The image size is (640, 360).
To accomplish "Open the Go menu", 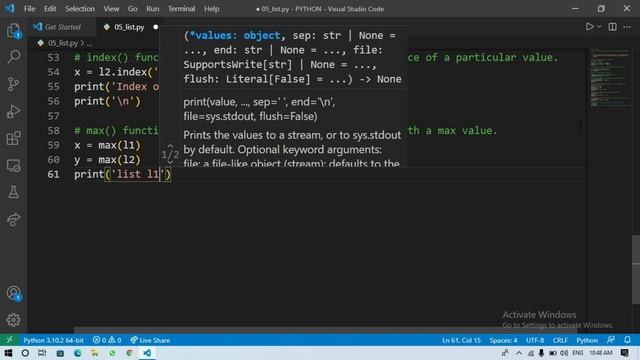I will [132, 9].
